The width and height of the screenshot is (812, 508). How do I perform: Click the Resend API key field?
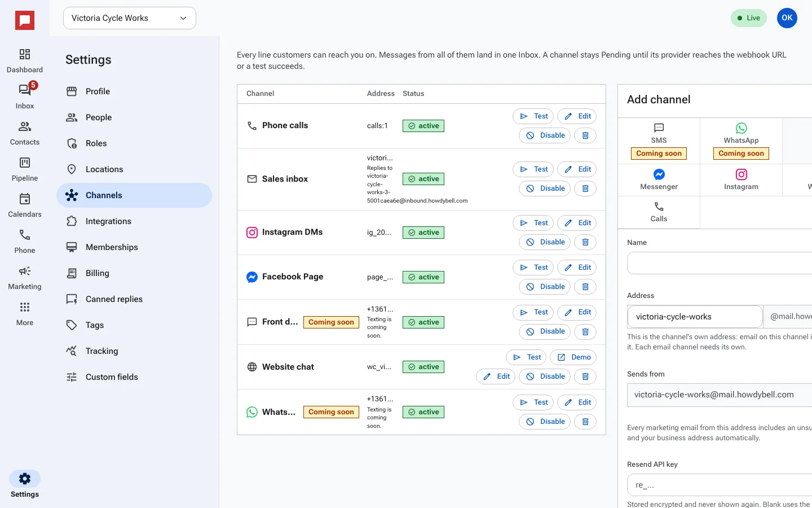720,485
